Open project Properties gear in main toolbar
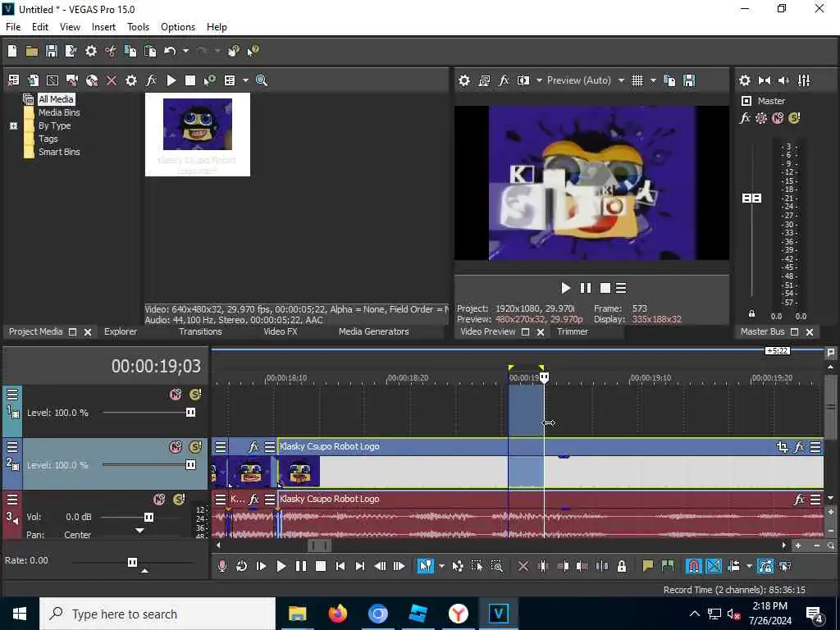This screenshot has height=630, width=840. click(91, 51)
